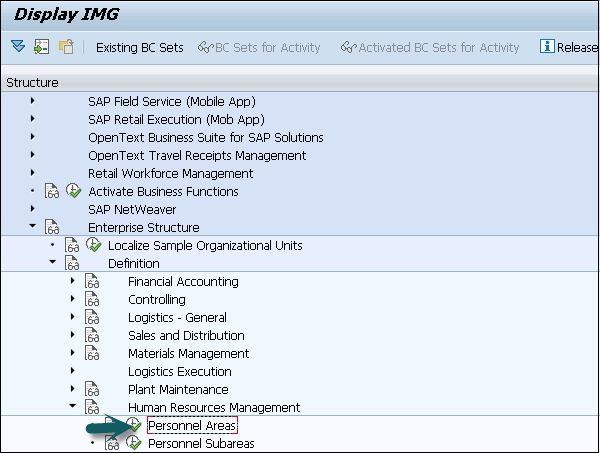This screenshot has width=600, height=453.
Task: Expand the Controlling node arrow
Action: 72,299
